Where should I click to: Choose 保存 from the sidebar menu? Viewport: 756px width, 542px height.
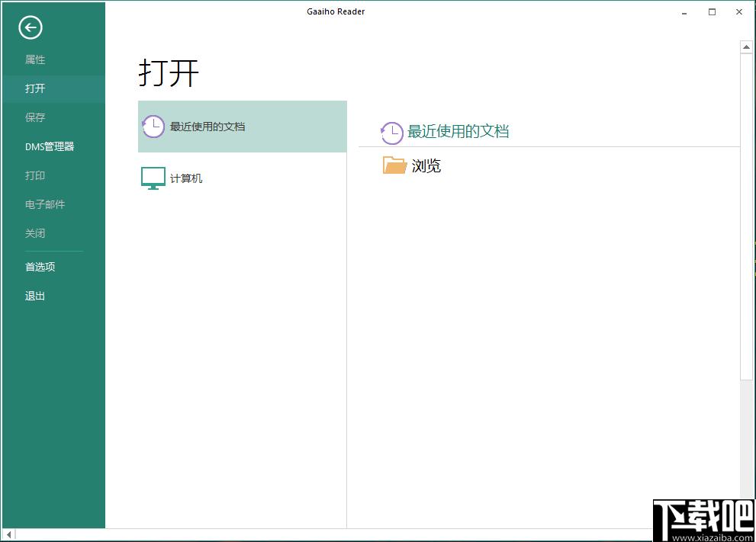[x=35, y=117]
